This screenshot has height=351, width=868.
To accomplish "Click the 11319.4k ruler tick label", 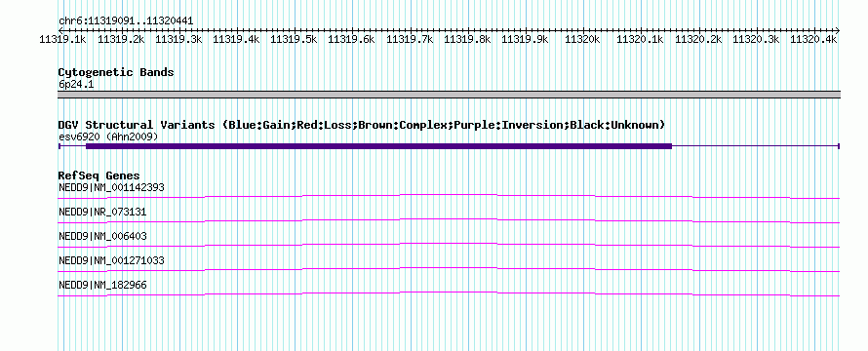I will 236,39.
